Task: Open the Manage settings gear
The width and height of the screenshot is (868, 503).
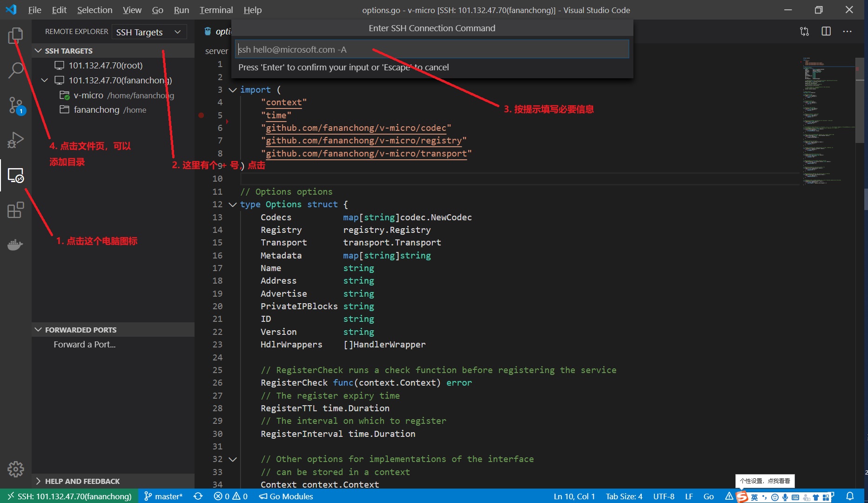Action: coord(15,469)
